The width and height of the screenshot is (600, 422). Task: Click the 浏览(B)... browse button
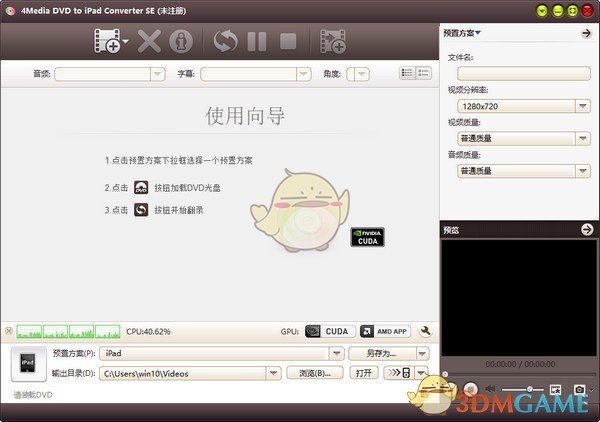click(315, 373)
